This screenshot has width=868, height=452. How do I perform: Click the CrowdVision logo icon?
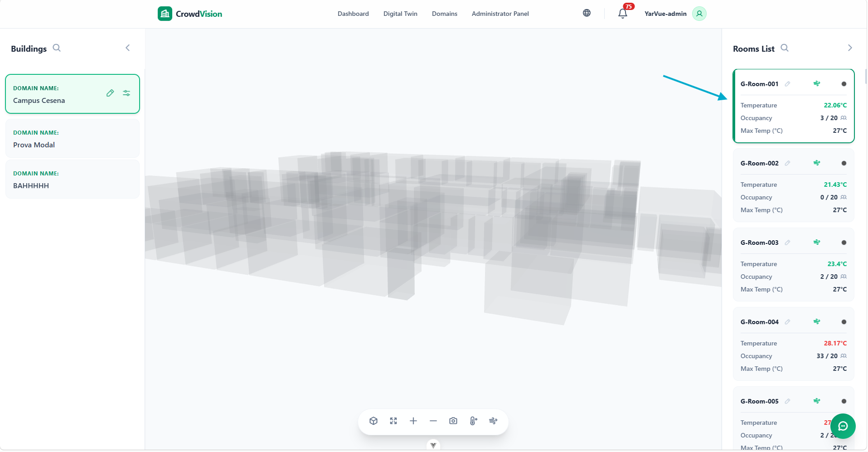(x=165, y=14)
